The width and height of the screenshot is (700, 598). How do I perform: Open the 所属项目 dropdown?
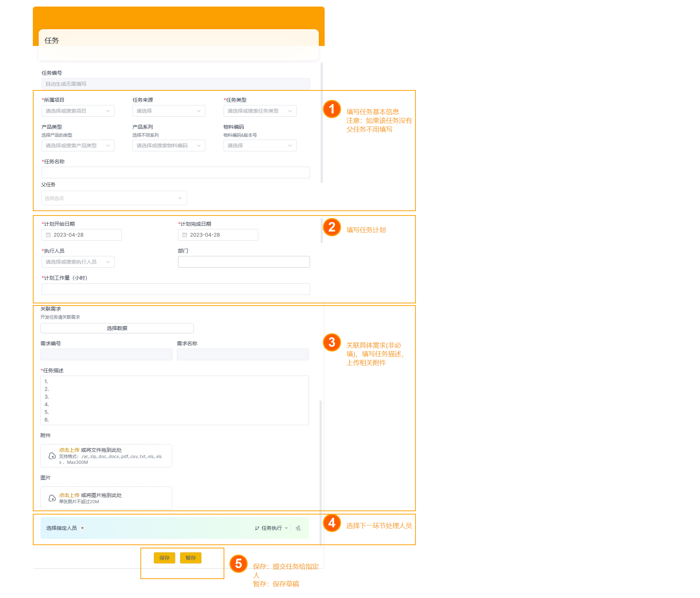click(78, 111)
